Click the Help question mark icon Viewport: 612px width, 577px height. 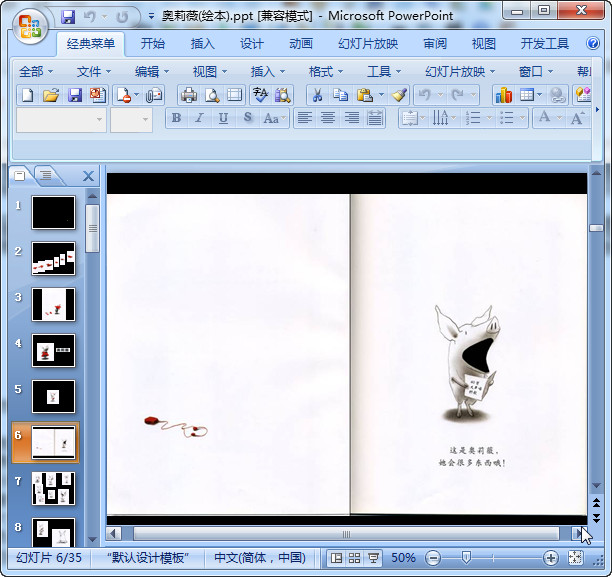[x=592, y=43]
